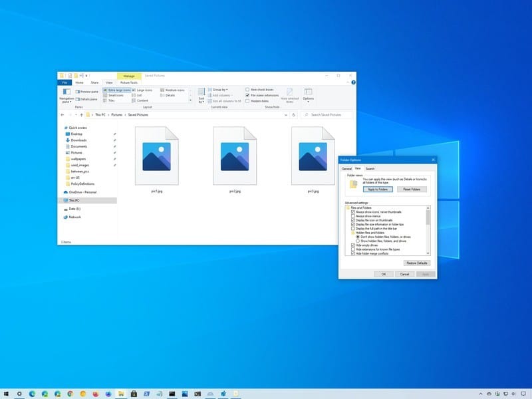Screen dimensions: 532x399
Task: Select Large icons layout
Action: (x=142, y=90)
